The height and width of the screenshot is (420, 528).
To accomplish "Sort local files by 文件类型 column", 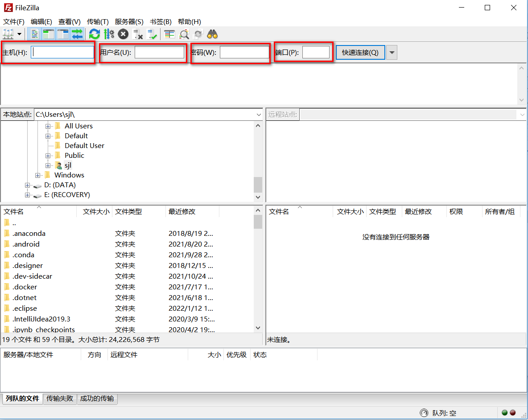I will 139,212.
